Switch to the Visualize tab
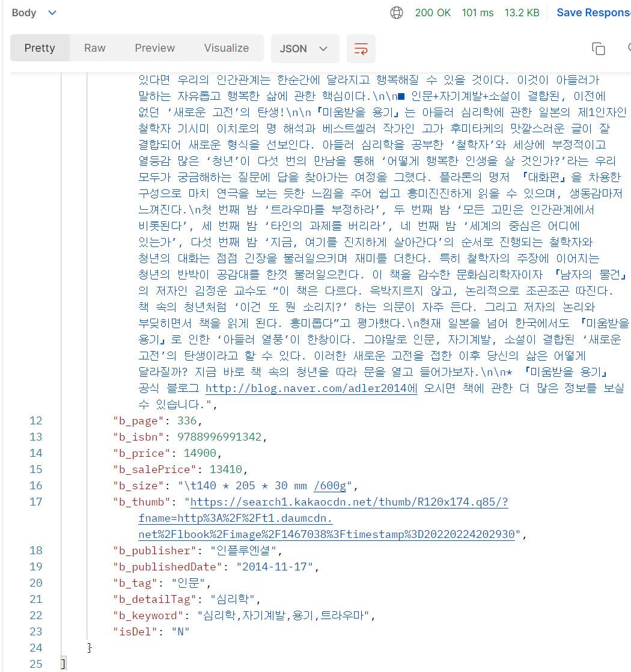 pos(226,48)
